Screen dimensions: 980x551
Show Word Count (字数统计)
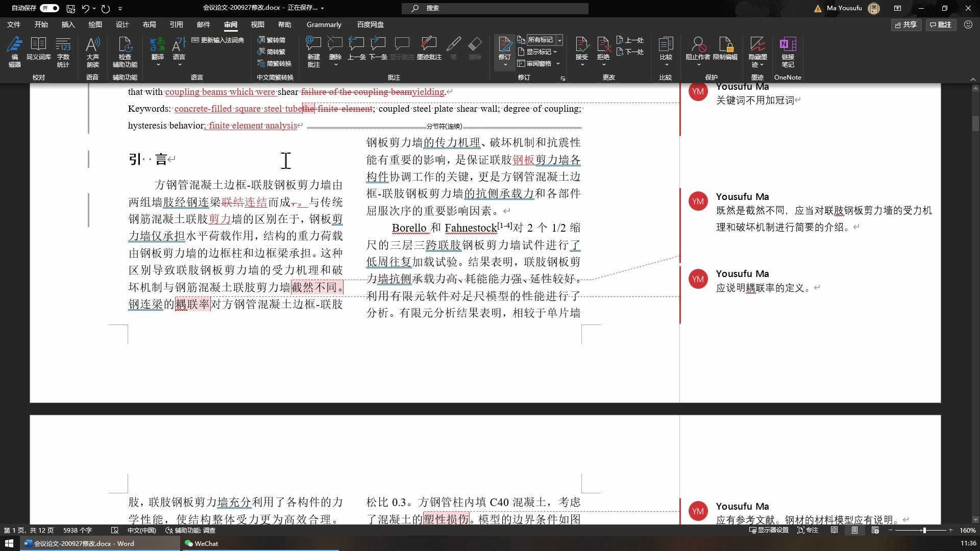click(x=63, y=52)
